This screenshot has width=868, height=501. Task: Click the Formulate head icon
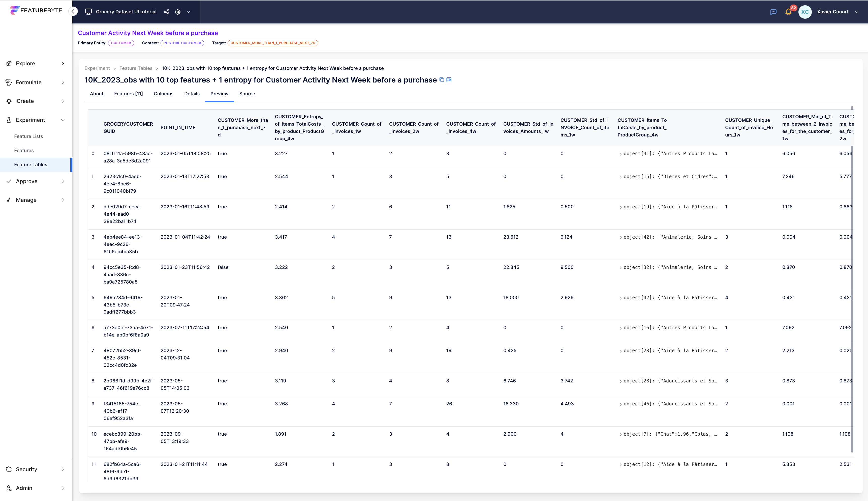coord(9,82)
